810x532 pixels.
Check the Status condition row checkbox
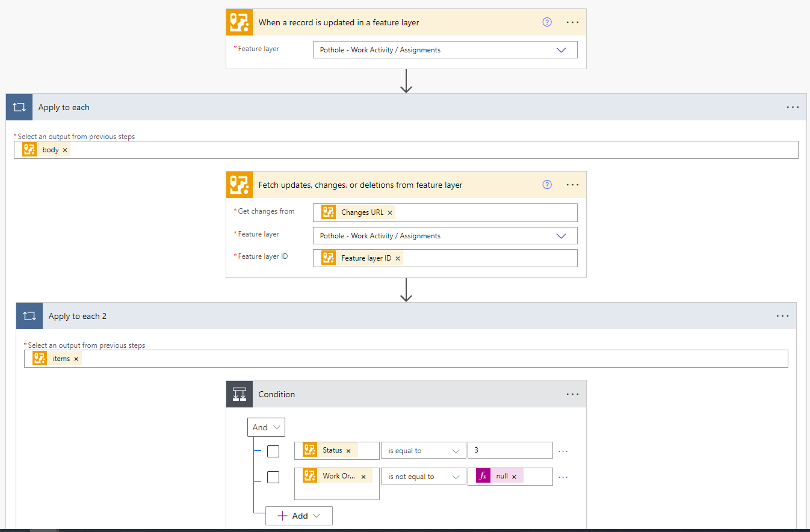click(273, 451)
